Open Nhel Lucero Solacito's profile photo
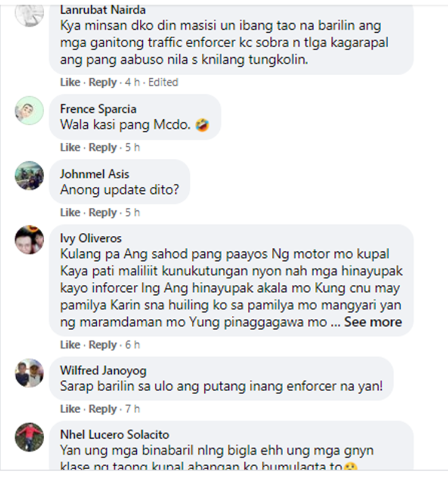This screenshot has width=448, height=477. pos(29,437)
